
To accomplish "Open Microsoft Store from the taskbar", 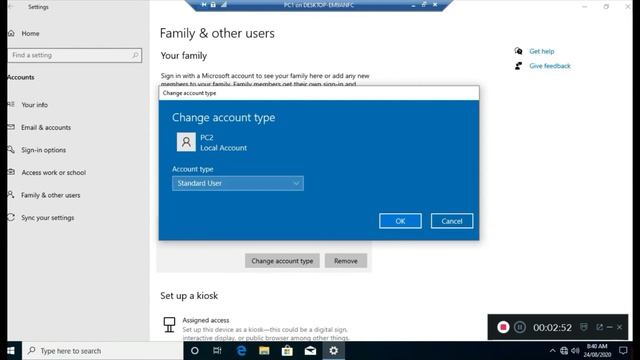I will 287,351.
